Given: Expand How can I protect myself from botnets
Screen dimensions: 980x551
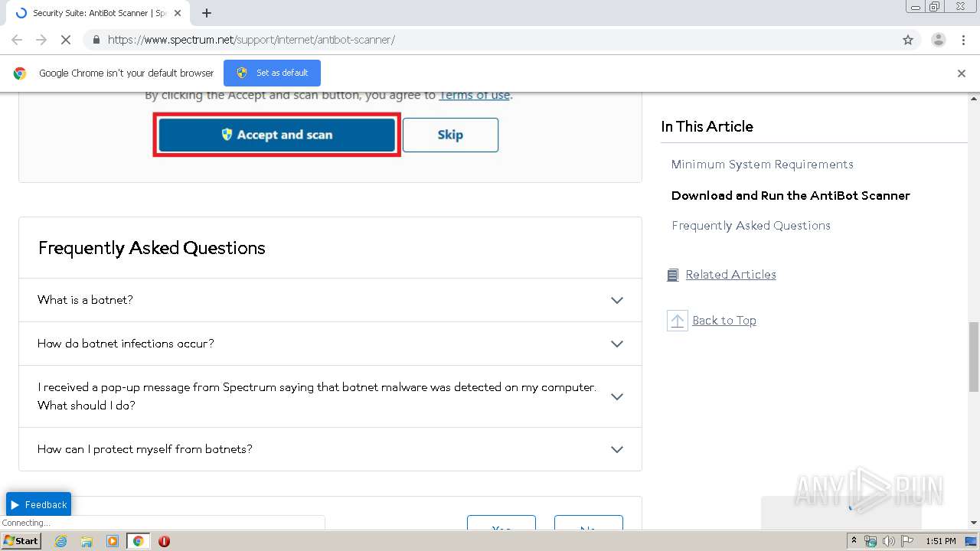Looking at the screenshot, I should tap(330, 449).
